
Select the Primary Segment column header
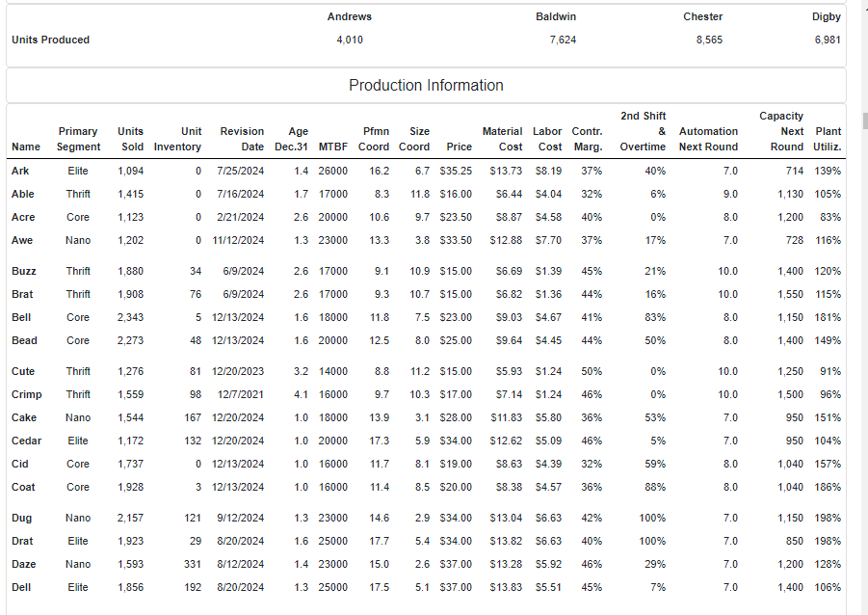(78, 139)
